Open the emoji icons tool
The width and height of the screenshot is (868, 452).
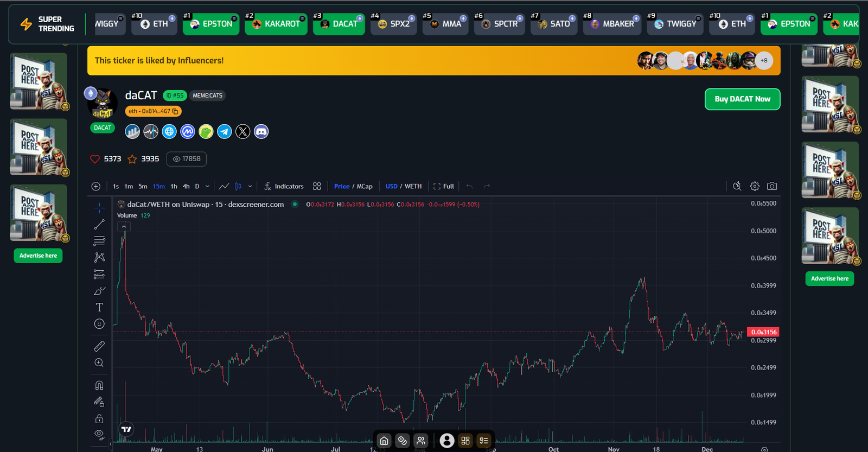point(99,324)
